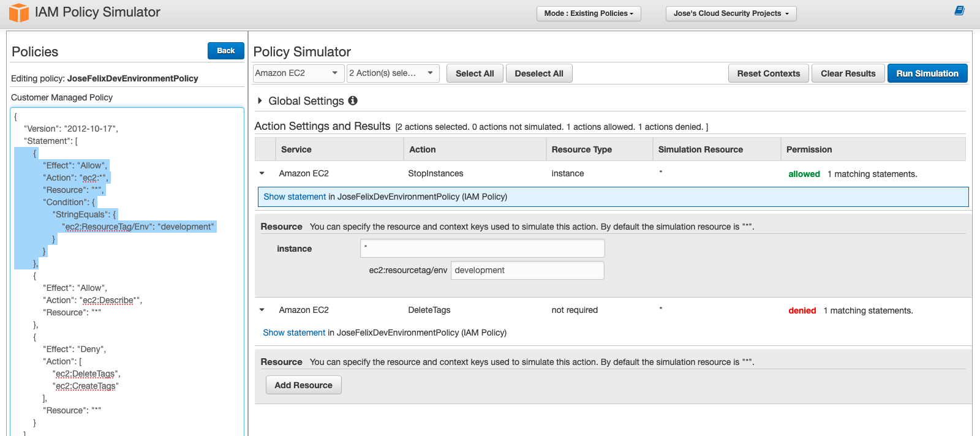980x436 pixels.
Task: Open the Amazon EC2 service dropdown
Action: (x=298, y=73)
